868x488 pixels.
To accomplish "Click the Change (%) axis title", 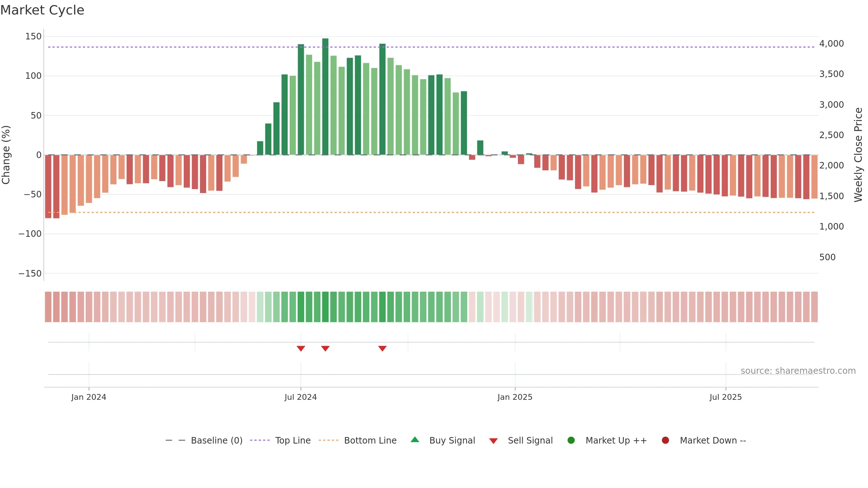I will click(6, 155).
